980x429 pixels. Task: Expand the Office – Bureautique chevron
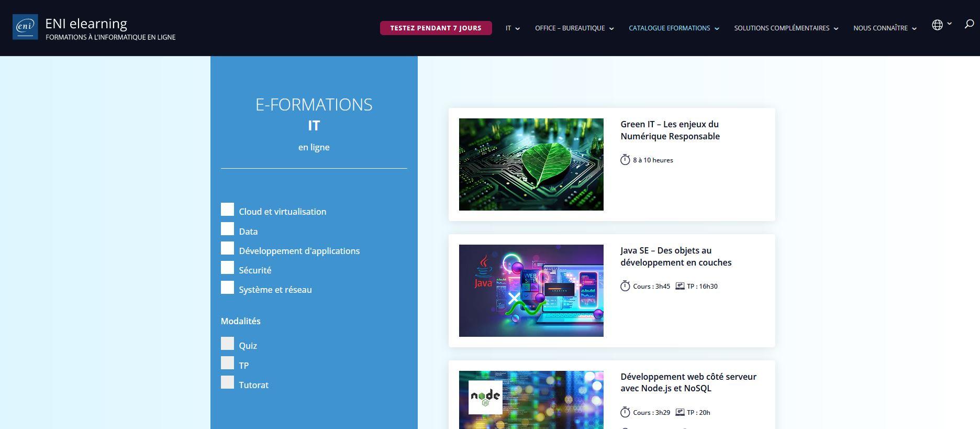tap(611, 29)
